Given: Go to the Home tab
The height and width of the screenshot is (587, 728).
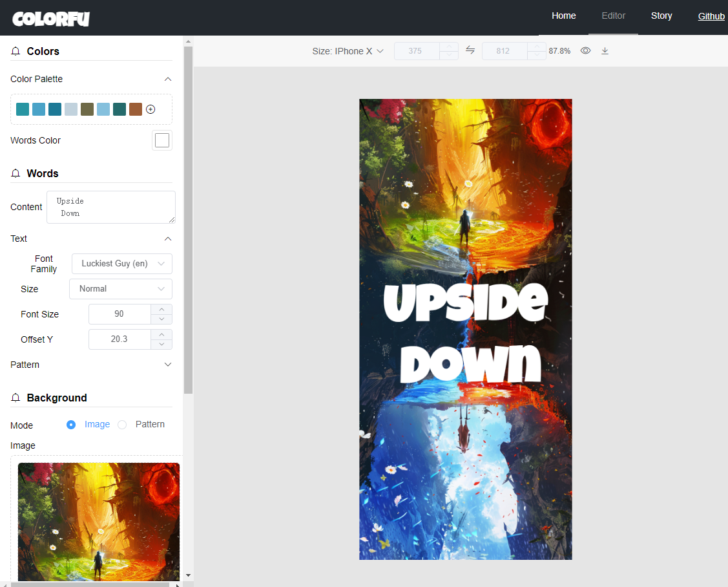Looking at the screenshot, I should point(563,16).
